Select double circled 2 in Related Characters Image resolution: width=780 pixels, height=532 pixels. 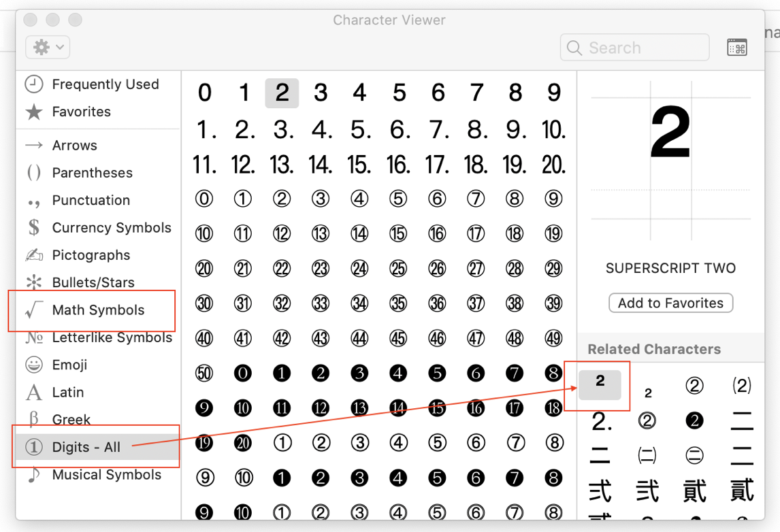647,420
